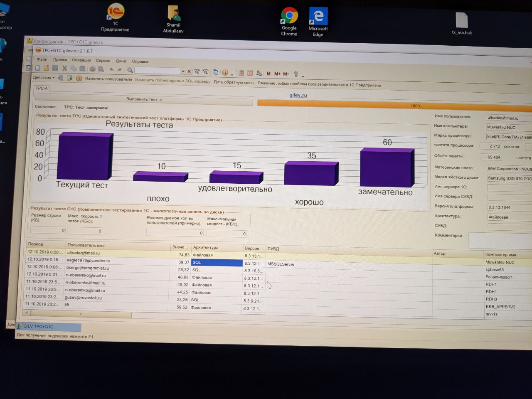Click the Save diskette icon
532x399 pixels.
[55, 68]
